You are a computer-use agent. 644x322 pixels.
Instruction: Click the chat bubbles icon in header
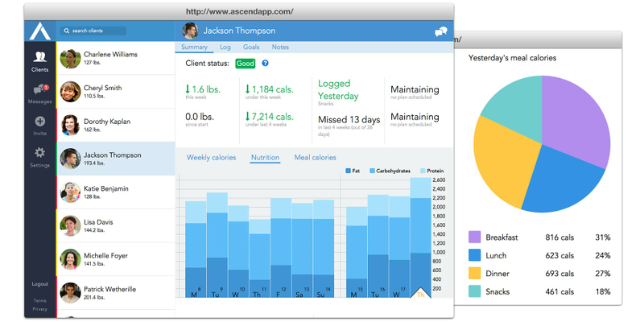[440, 32]
